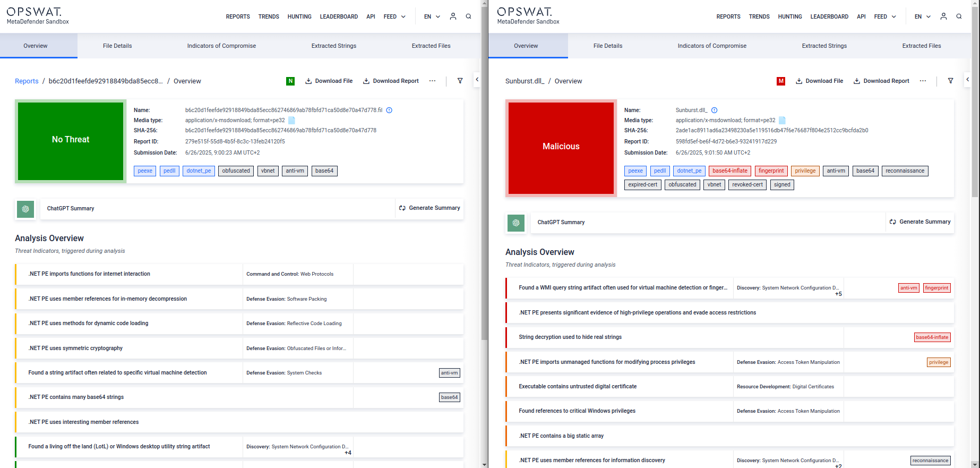Image resolution: width=980 pixels, height=468 pixels.
Task: Click Download Report in Sunburst window
Action: (x=881, y=81)
